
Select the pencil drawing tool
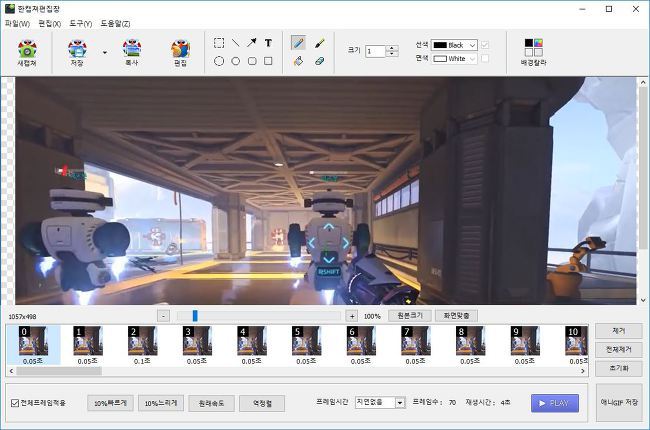(x=298, y=43)
